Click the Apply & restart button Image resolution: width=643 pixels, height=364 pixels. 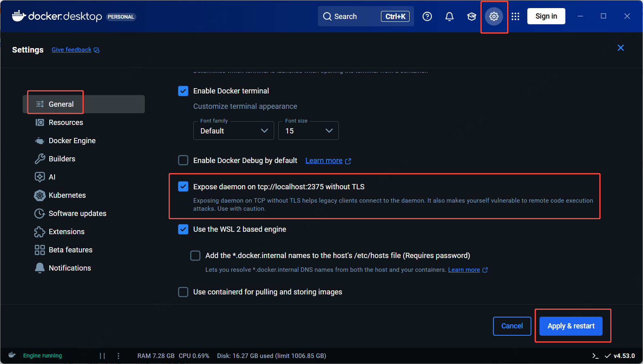[571, 326]
